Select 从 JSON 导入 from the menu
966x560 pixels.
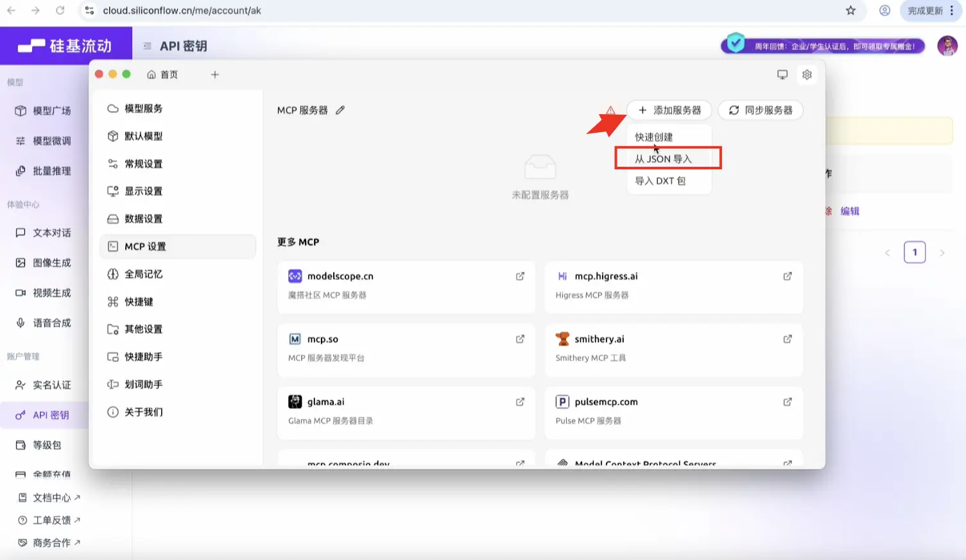pyautogui.click(x=664, y=159)
